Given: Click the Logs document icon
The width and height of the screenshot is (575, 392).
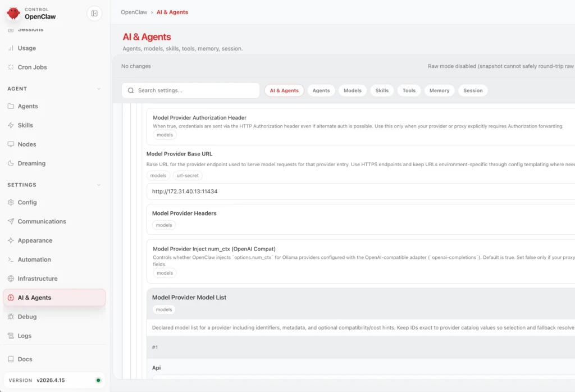Looking at the screenshot, I should 11,335.
